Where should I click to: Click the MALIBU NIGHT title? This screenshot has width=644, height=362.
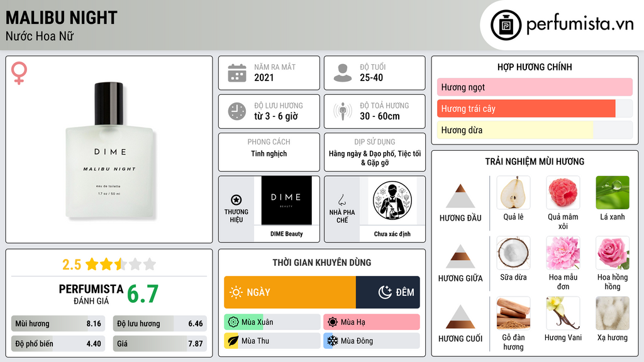coord(62,18)
